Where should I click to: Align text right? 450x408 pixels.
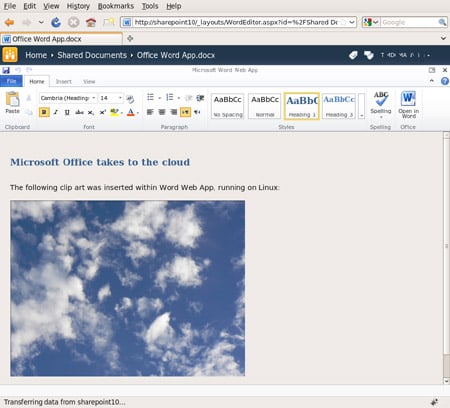(174, 112)
